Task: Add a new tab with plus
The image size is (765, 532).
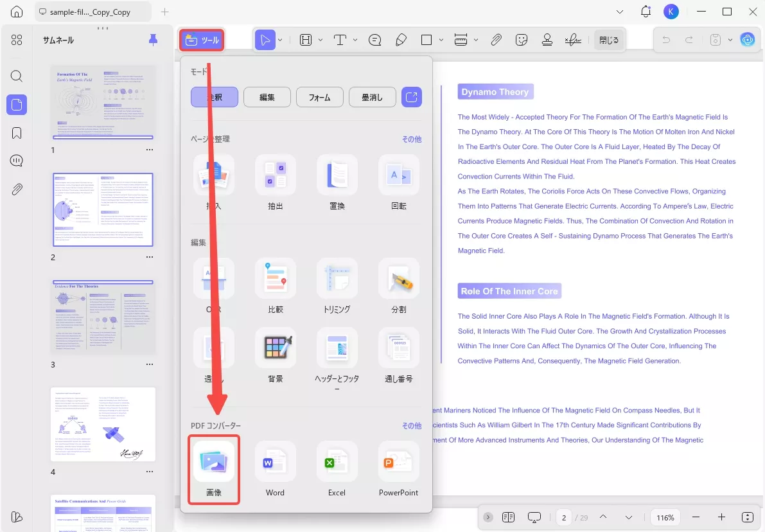Action: pos(165,12)
